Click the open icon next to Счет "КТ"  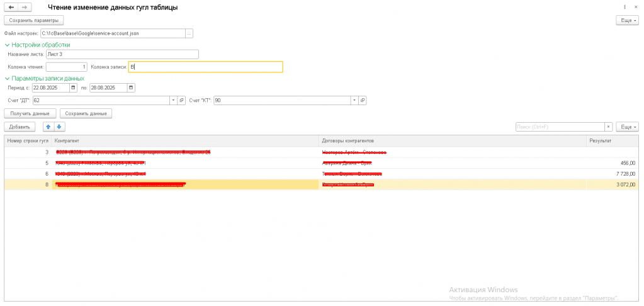point(363,100)
